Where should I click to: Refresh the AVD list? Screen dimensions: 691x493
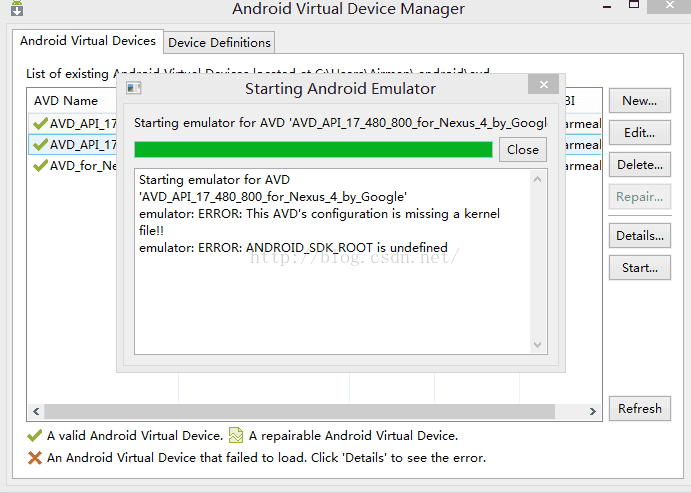point(639,408)
